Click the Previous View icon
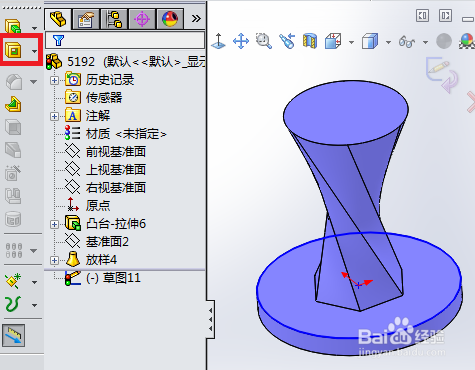475x370 pixels. tap(287, 41)
